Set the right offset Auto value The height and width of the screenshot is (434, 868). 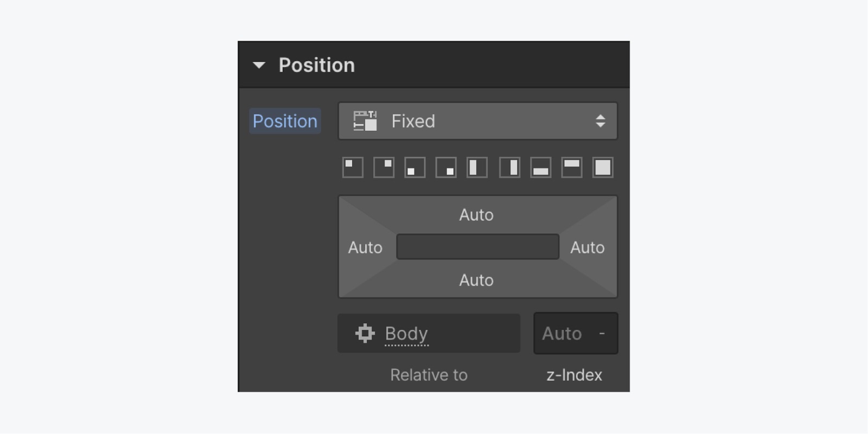pos(588,247)
